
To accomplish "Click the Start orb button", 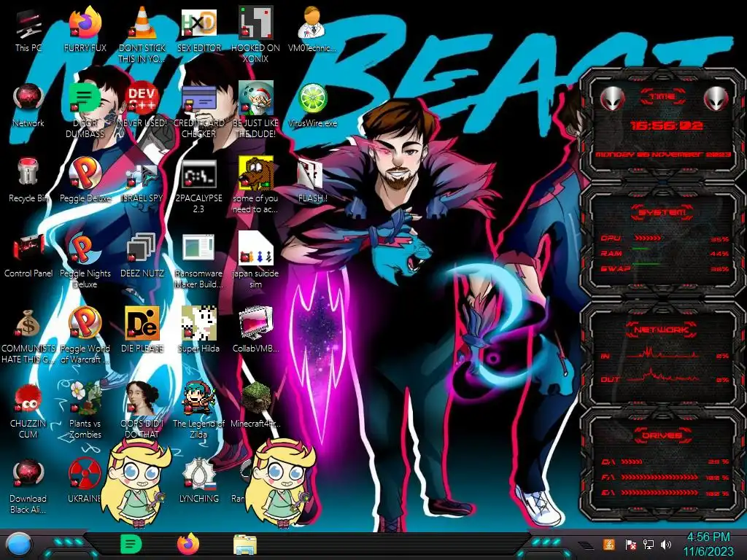I will click(19, 545).
